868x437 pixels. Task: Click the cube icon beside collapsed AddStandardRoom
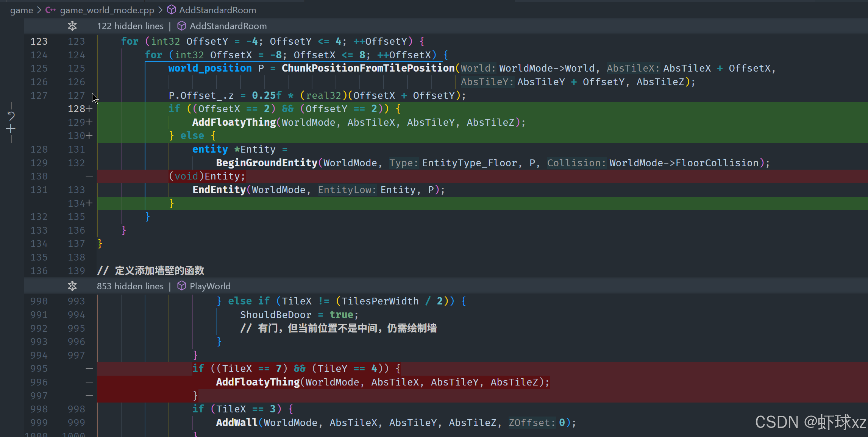click(x=182, y=26)
